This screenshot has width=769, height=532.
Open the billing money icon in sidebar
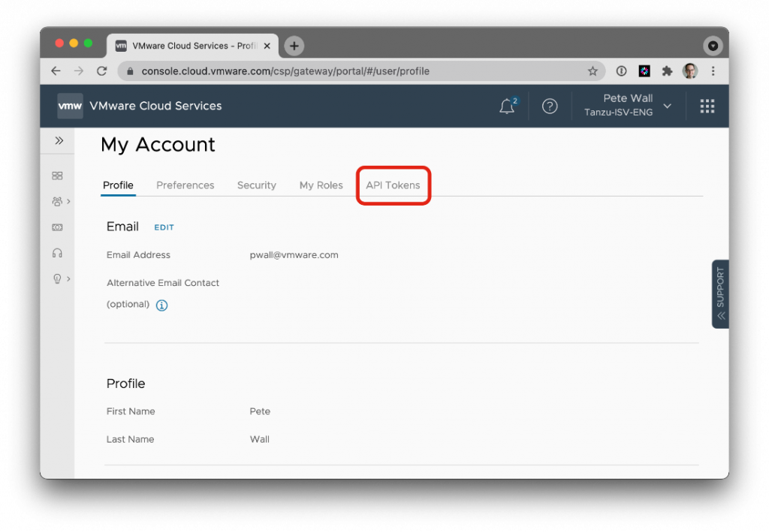click(57, 227)
